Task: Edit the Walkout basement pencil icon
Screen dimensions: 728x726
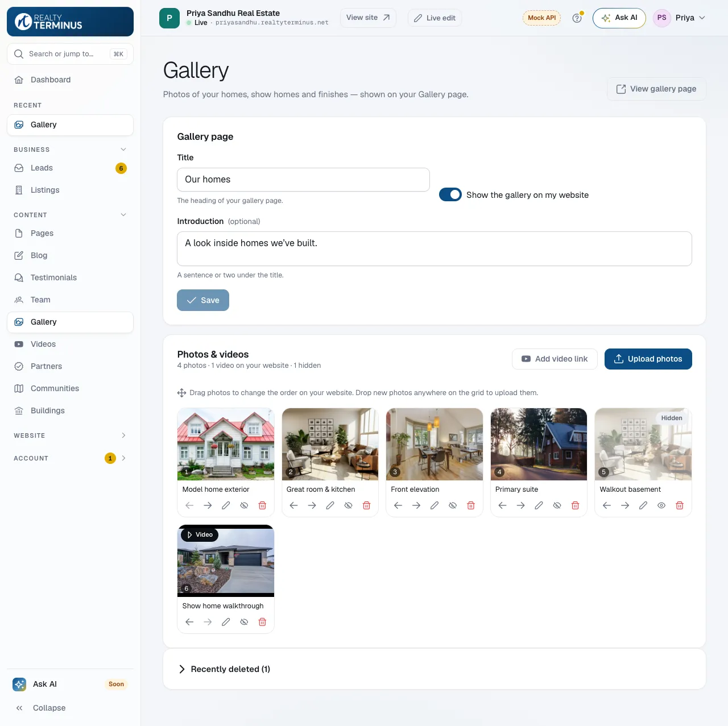Action: (643, 505)
